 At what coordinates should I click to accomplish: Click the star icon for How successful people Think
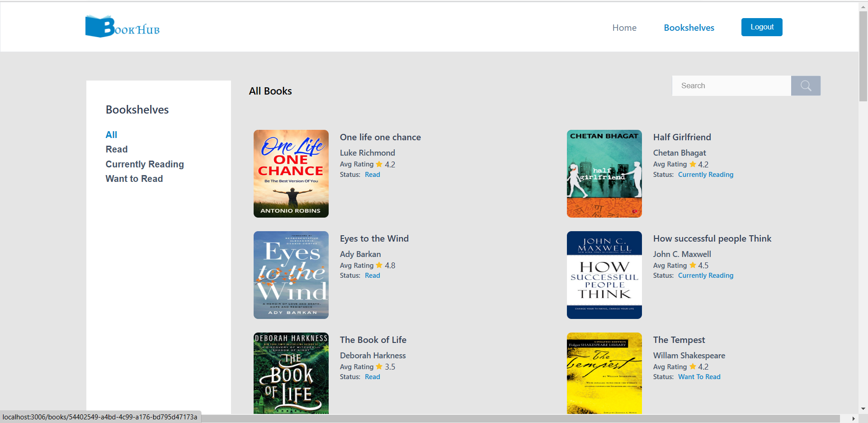(x=692, y=266)
